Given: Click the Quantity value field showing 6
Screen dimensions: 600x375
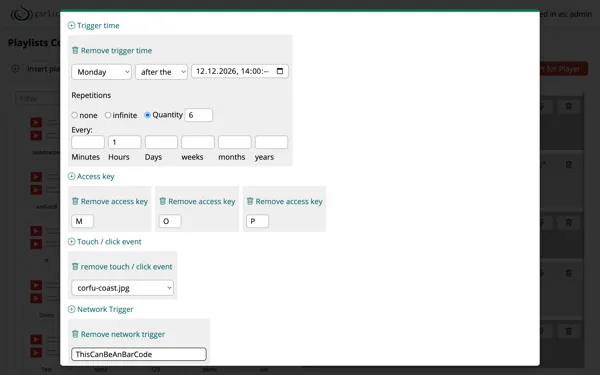Looking at the screenshot, I should [199, 115].
